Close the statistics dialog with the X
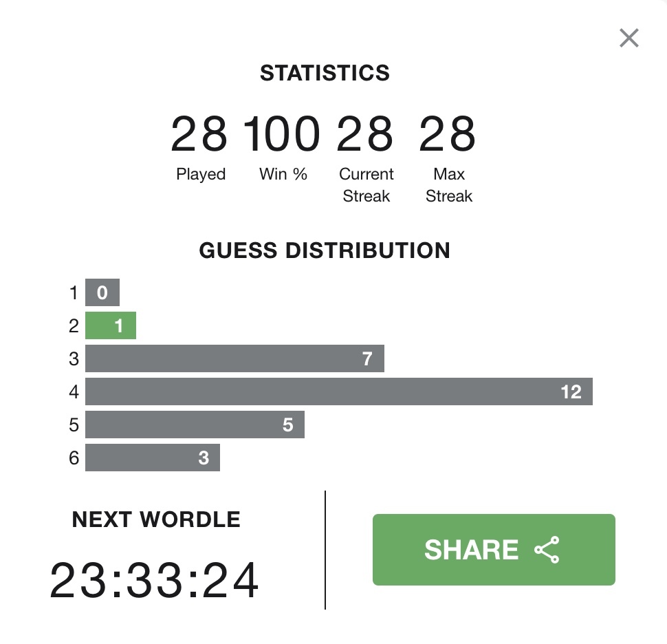 (x=628, y=39)
